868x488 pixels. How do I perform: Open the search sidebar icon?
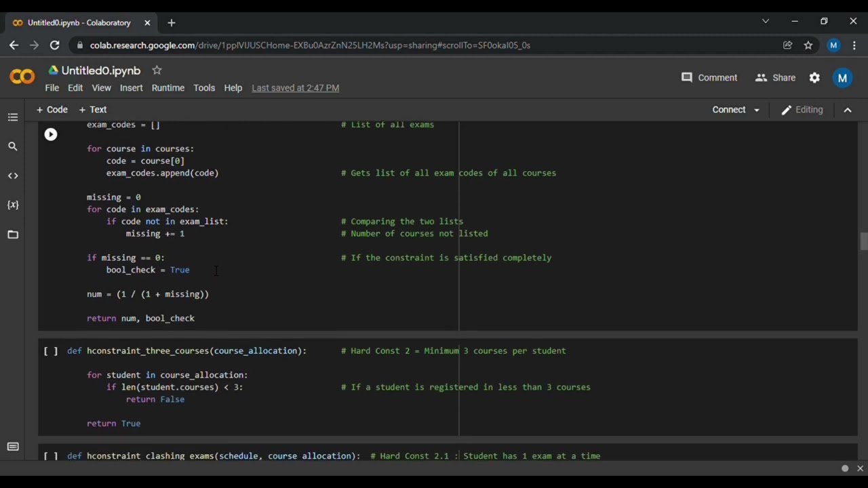click(13, 146)
